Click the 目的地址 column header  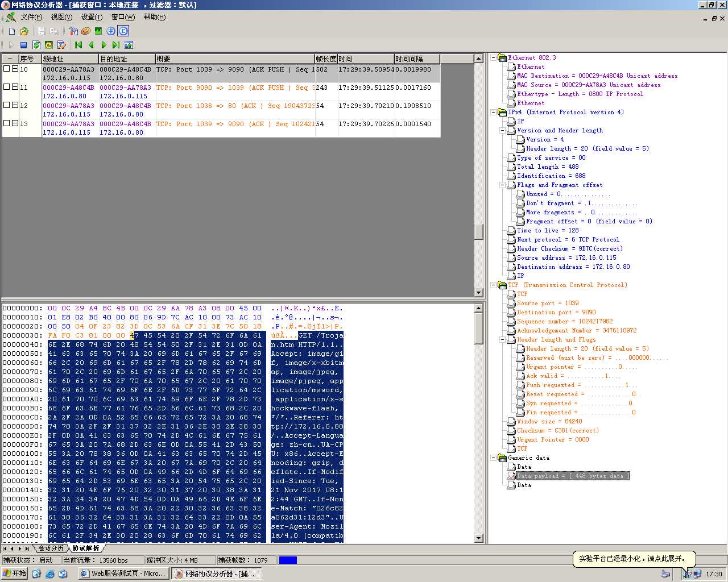[x=127, y=59]
